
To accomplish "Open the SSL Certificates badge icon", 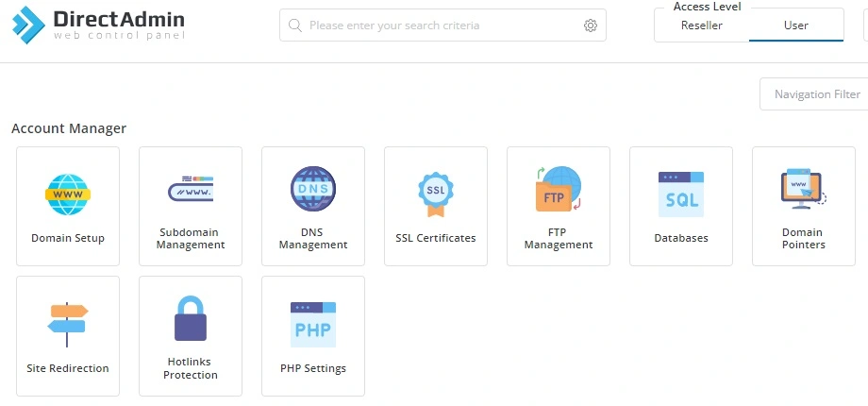I will pyautogui.click(x=436, y=195).
